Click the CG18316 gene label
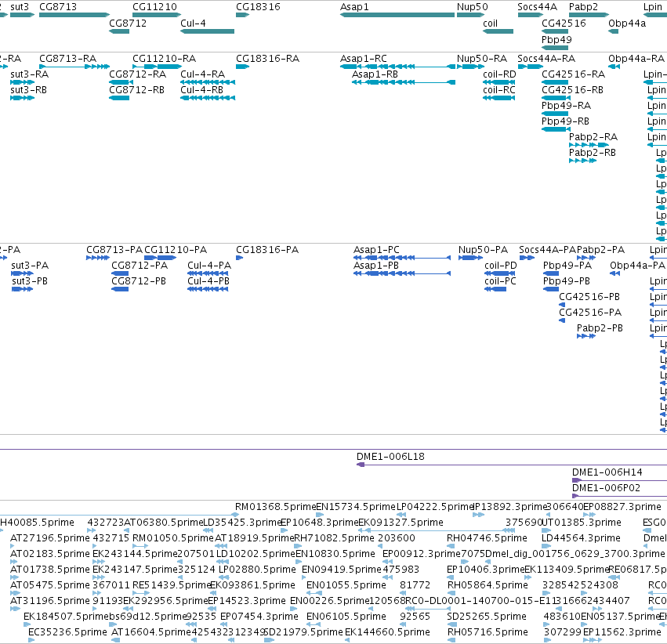This screenshot has height=644, width=667. (258, 7)
